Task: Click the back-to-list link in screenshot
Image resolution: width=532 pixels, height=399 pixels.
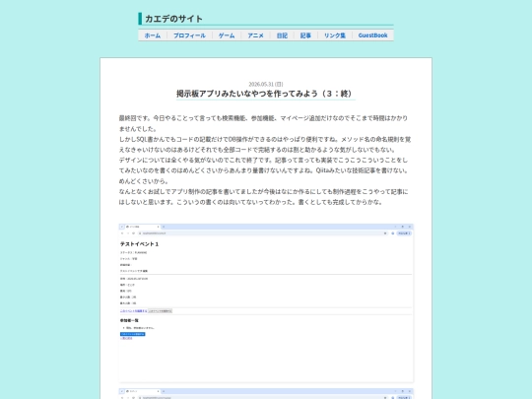Action: point(126,338)
